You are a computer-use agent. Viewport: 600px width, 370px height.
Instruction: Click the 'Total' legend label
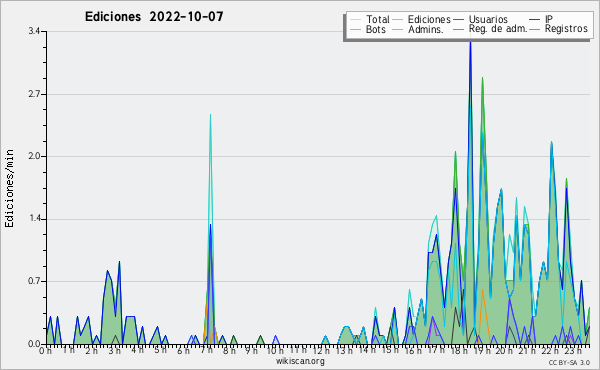coord(378,19)
